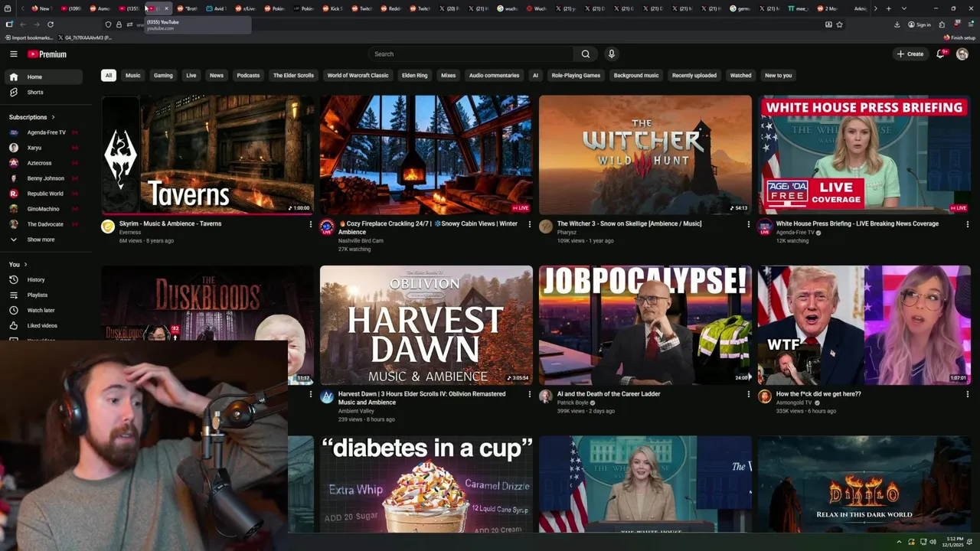Open the Nashville Bird Cam channel avatar

[327, 227]
